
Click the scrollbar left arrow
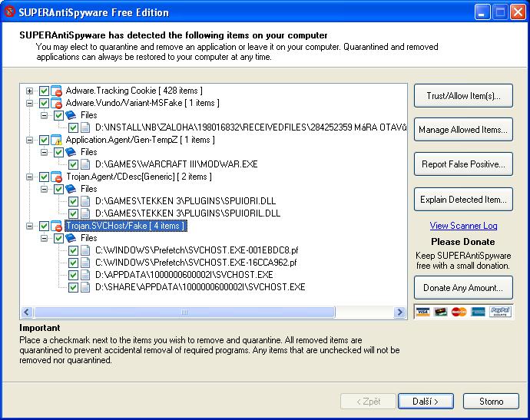pyautogui.click(x=27, y=313)
